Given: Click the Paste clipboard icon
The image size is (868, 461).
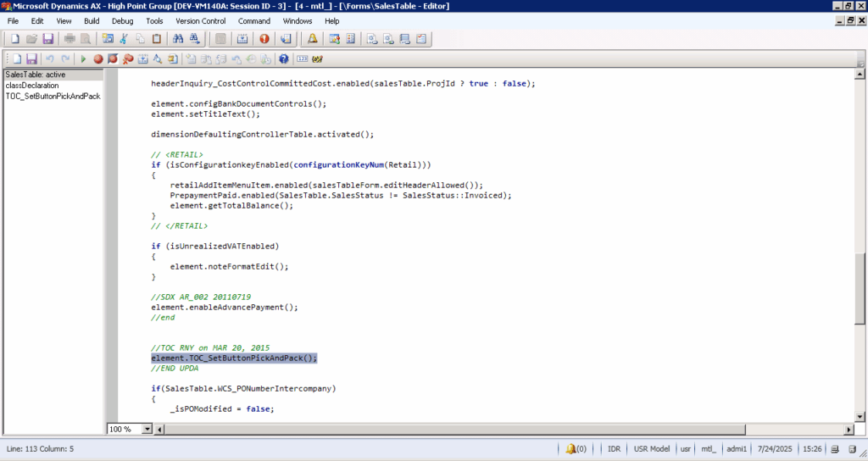Looking at the screenshot, I should click(x=157, y=39).
